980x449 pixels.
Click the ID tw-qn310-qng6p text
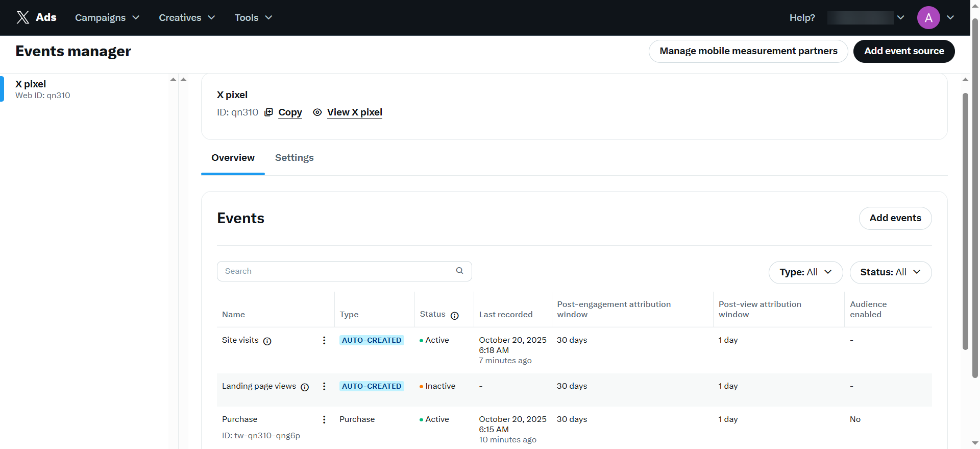261,436
